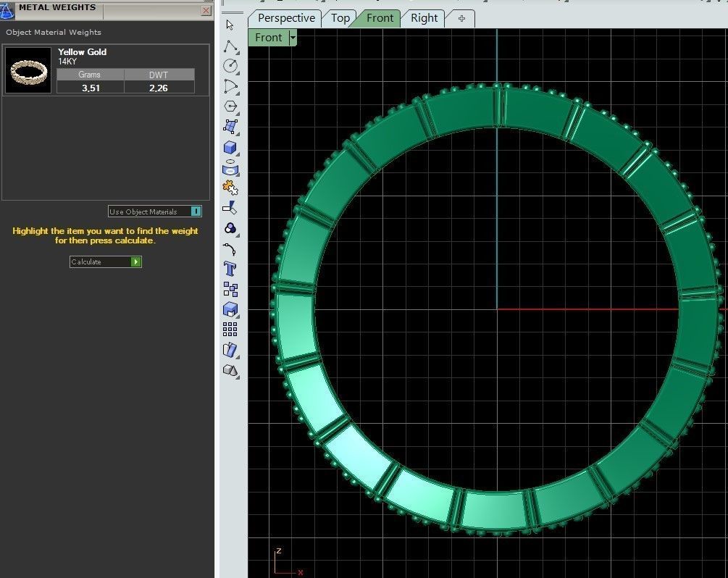This screenshot has height=578, width=728.
Task: Open the puzzle pieces plugin tool
Action: [230, 188]
